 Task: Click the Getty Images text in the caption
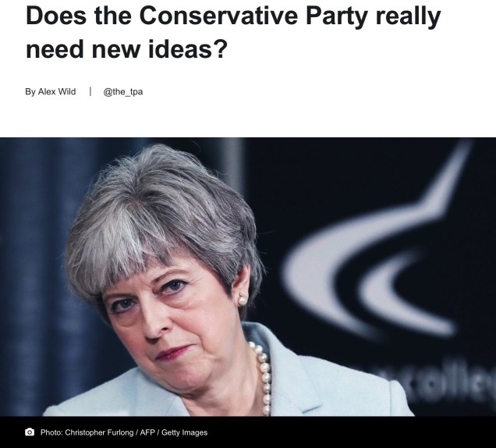184,432
